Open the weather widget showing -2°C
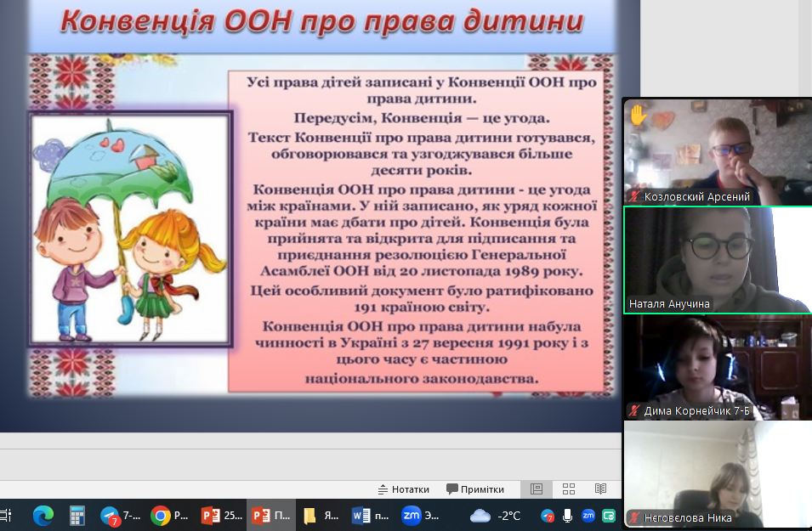Screen dimensions: 812x531 495,516
